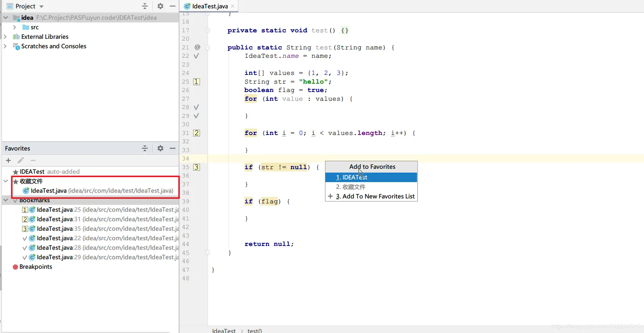
Task: Click the pencil rename icon in Favorites
Action: pos(21,160)
